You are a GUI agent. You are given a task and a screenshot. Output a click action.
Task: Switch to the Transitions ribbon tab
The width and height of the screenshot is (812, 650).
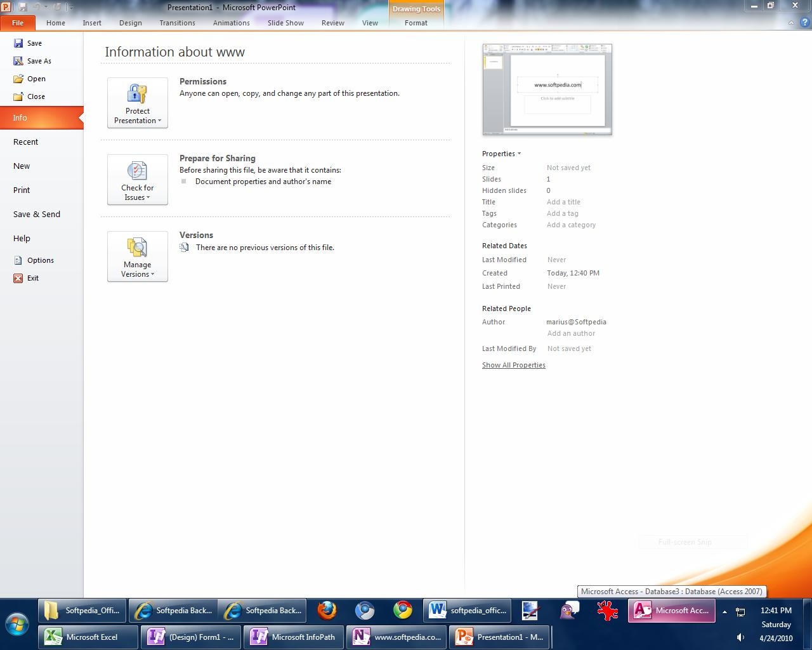pos(177,23)
